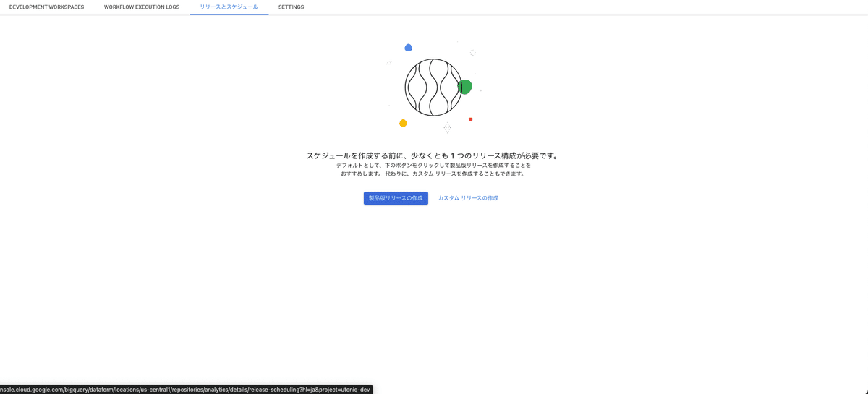The image size is (868, 394).
Task: Click the heading text about スケジュールを作成する前に
Action: [x=433, y=155]
